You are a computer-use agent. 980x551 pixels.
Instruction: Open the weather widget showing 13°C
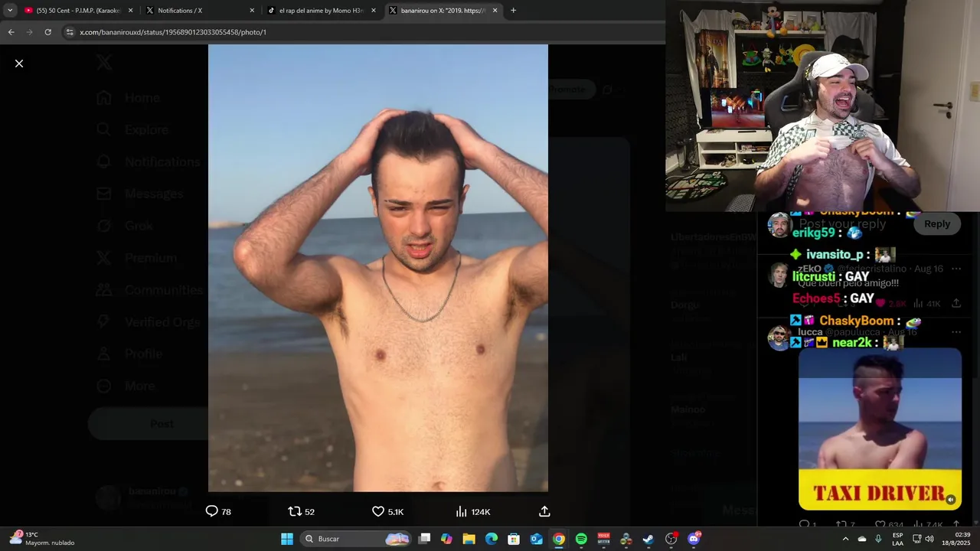click(x=42, y=539)
